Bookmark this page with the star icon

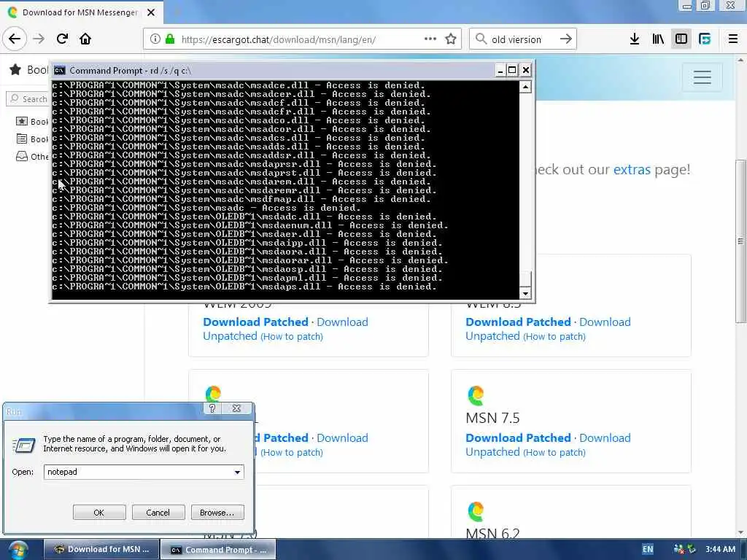point(451,39)
